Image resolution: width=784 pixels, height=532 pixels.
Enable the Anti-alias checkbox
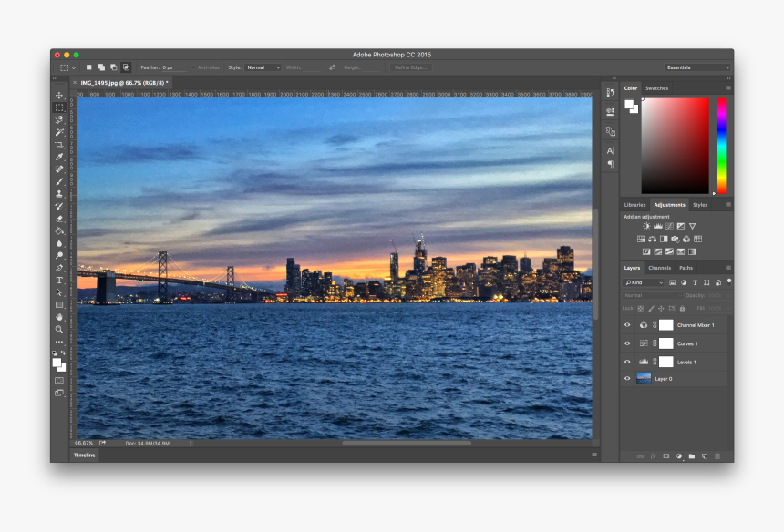click(x=194, y=67)
